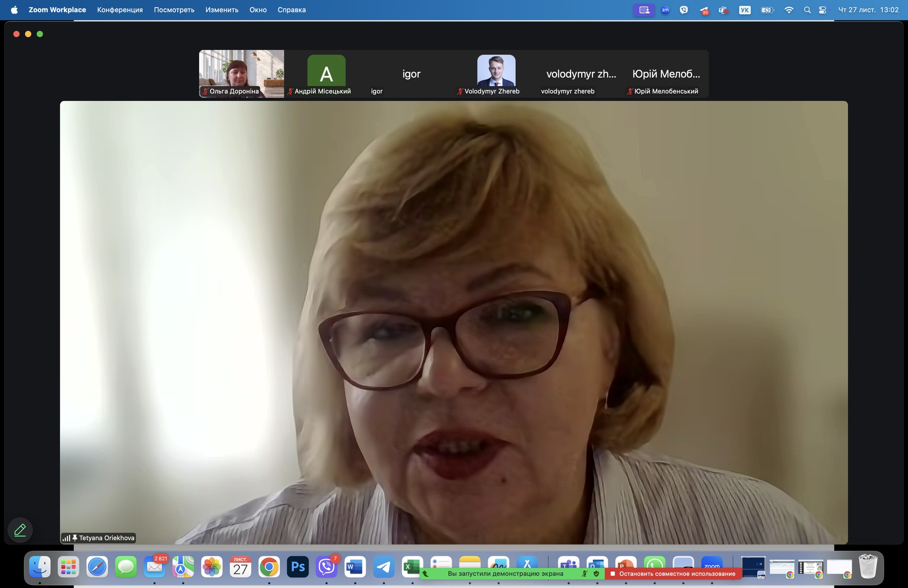Open the screen sharing indicator in menu bar
Image resolution: width=908 pixels, height=588 pixels.
644,10
